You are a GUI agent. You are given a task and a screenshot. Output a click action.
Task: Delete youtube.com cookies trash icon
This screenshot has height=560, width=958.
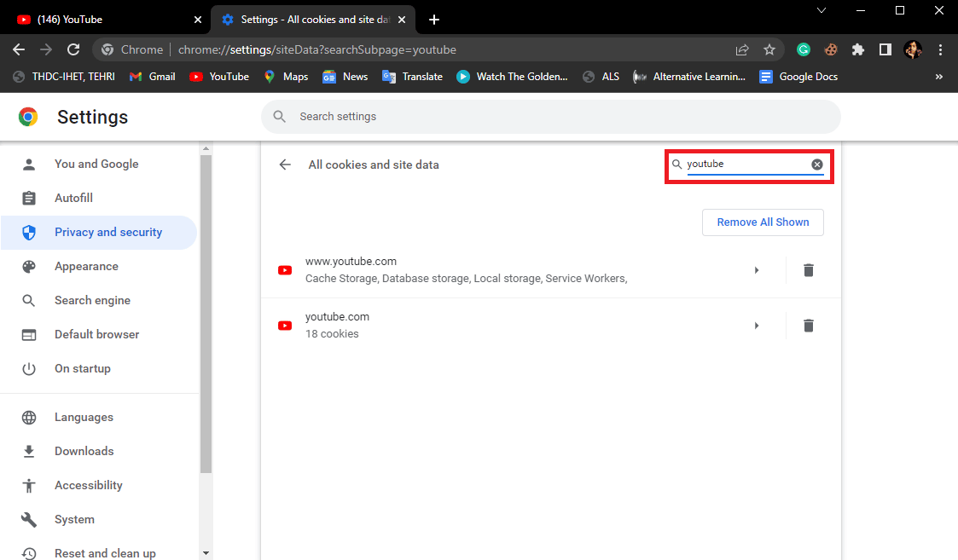(809, 326)
